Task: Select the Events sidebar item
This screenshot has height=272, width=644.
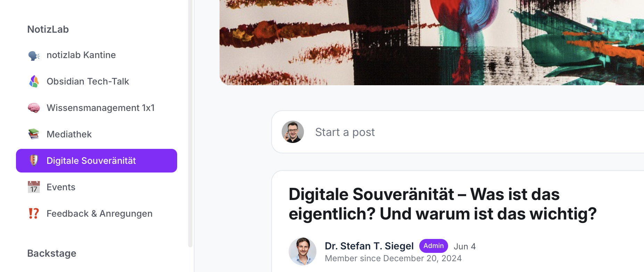Action: [97, 187]
